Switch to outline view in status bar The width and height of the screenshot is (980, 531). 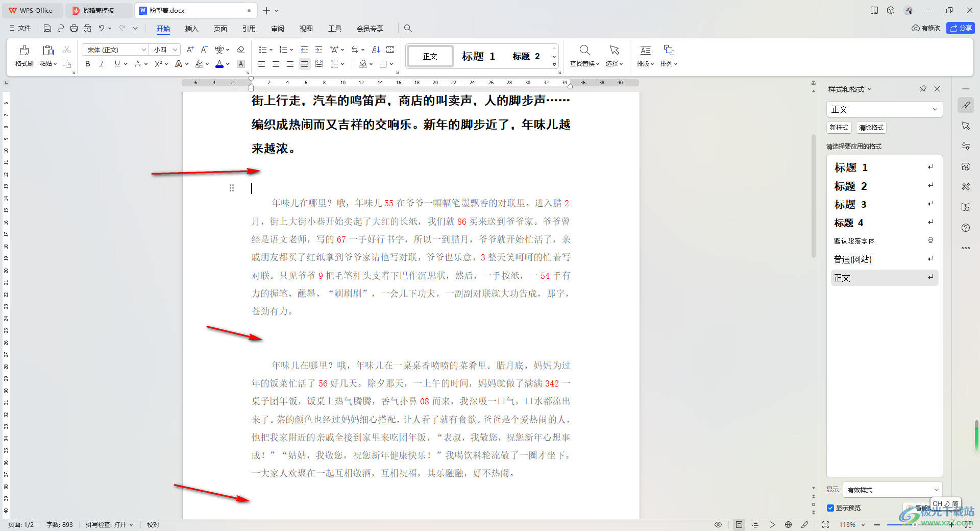pyautogui.click(x=755, y=524)
